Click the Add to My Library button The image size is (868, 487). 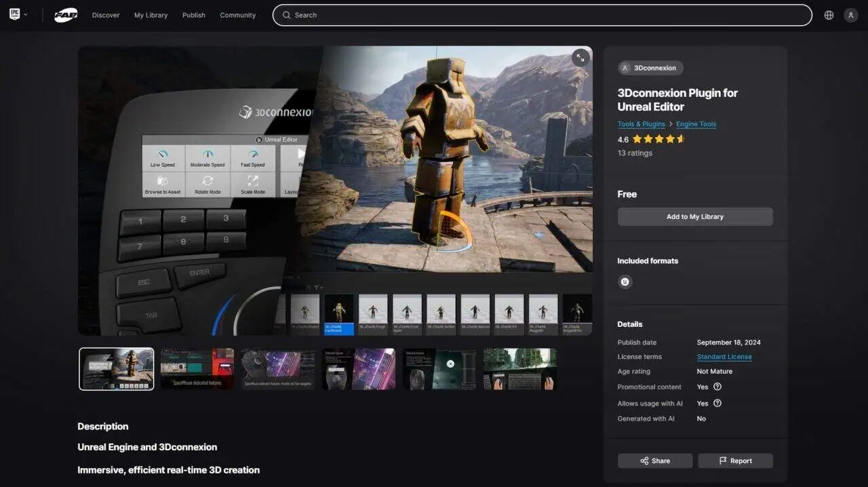[x=695, y=216]
